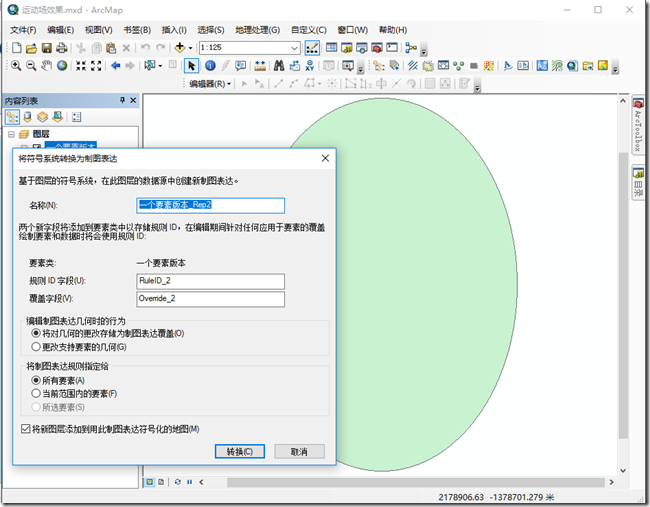Click the representation name input field

pos(211,205)
